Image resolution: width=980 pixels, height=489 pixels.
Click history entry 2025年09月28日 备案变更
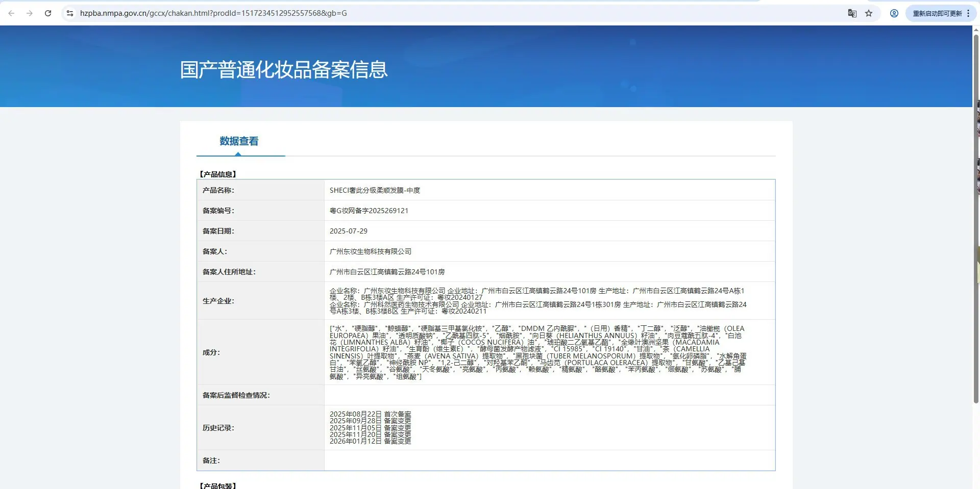pos(370,421)
